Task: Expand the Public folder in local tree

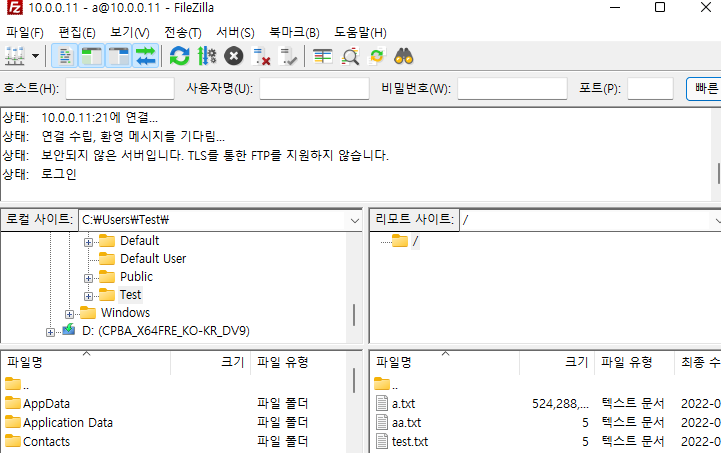Action: click(x=88, y=278)
